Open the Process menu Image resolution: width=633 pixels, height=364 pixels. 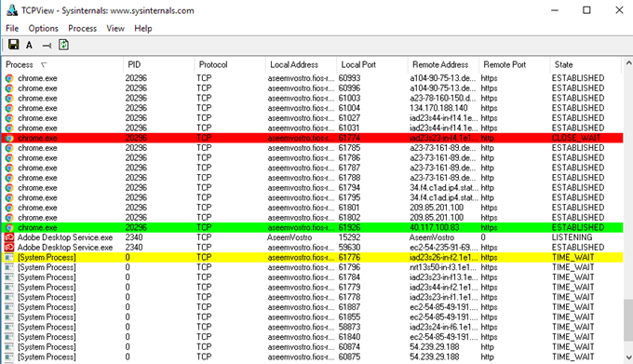click(82, 28)
